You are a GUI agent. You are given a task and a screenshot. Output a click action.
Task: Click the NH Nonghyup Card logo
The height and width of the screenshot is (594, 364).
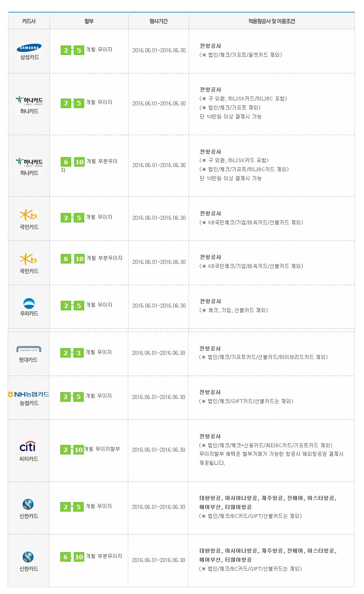pos(29,394)
